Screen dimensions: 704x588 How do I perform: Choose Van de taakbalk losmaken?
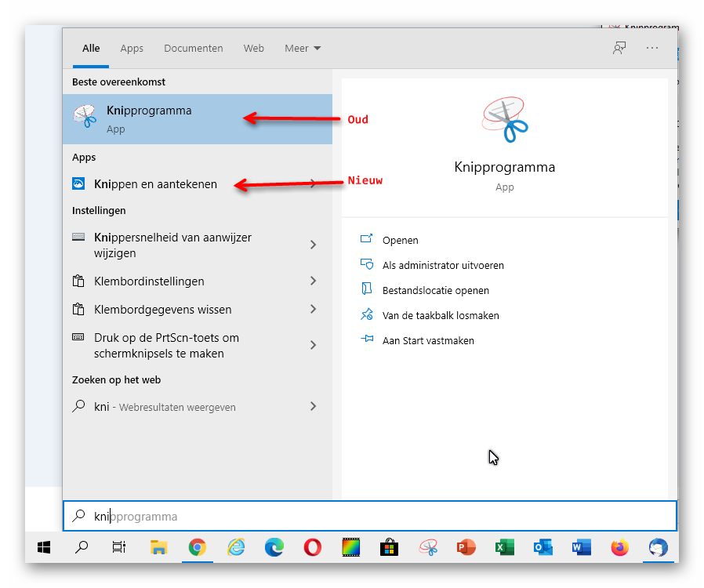coord(441,316)
